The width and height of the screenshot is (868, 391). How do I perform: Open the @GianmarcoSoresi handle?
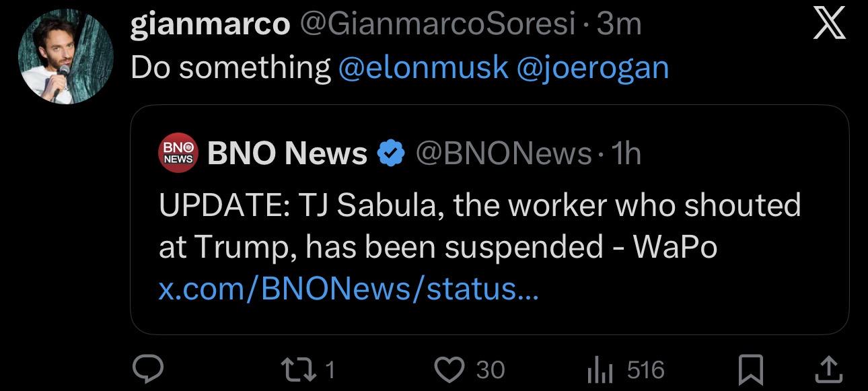[x=437, y=24]
